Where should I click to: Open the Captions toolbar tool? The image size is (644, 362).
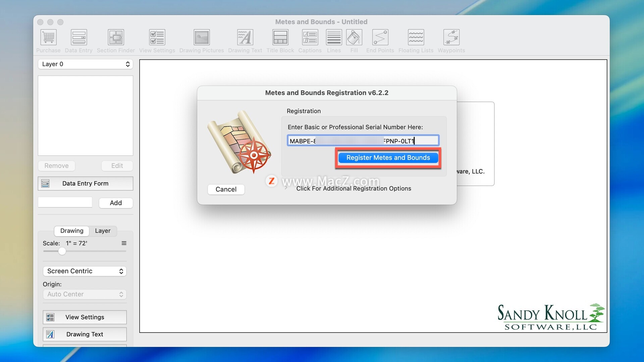[310, 37]
